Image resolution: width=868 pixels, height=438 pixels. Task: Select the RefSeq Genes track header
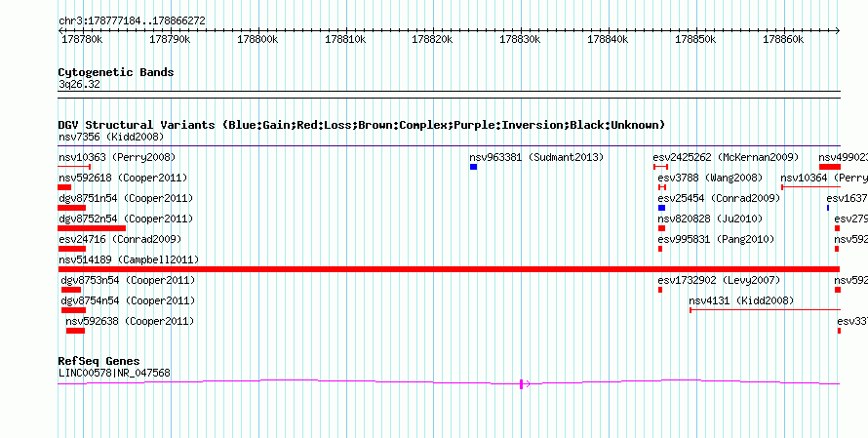coord(99,362)
